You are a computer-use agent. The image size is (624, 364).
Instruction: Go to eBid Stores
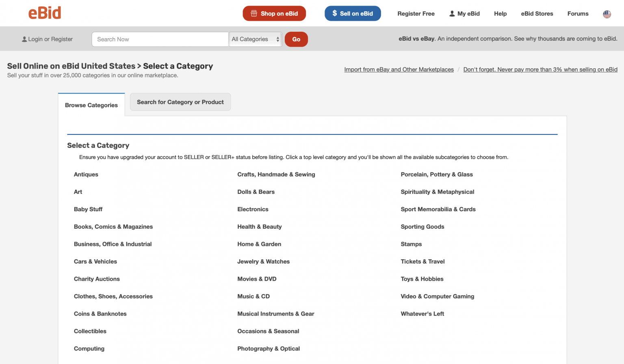pyautogui.click(x=537, y=14)
